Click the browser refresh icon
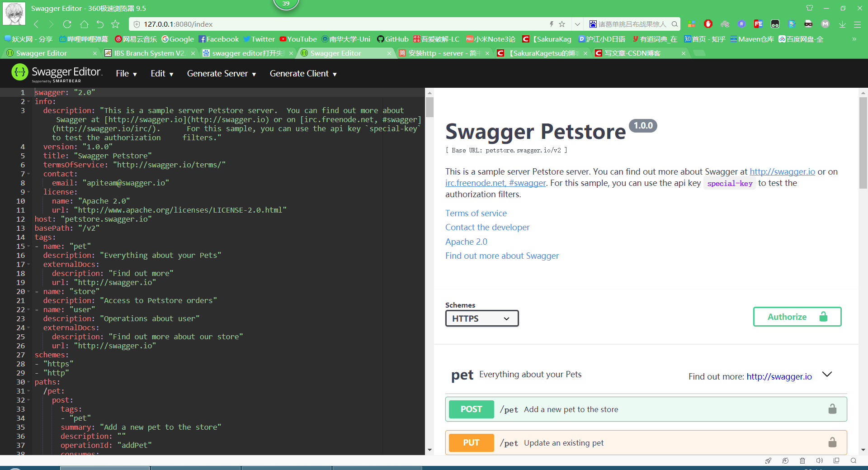The image size is (868, 470). pyautogui.click(x=67, y=24)
